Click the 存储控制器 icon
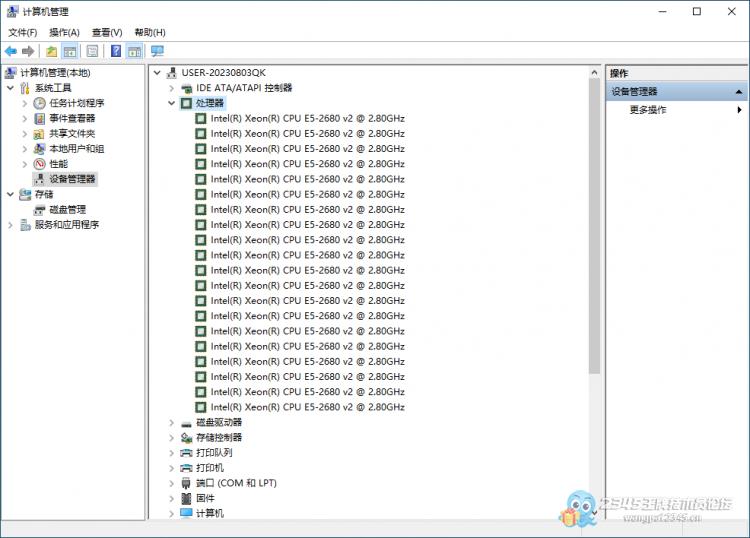Screen dimensions: 750x538 click(187, 438)
